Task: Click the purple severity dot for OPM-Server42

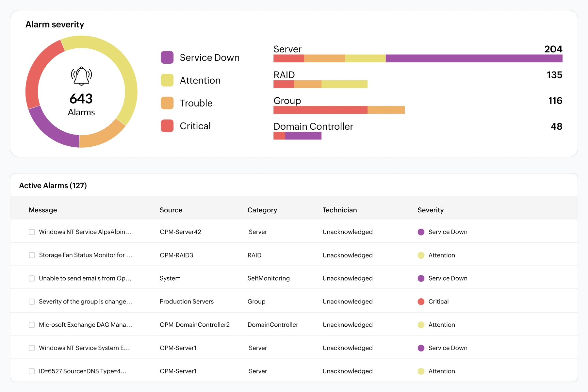Action: click(421, 232)
